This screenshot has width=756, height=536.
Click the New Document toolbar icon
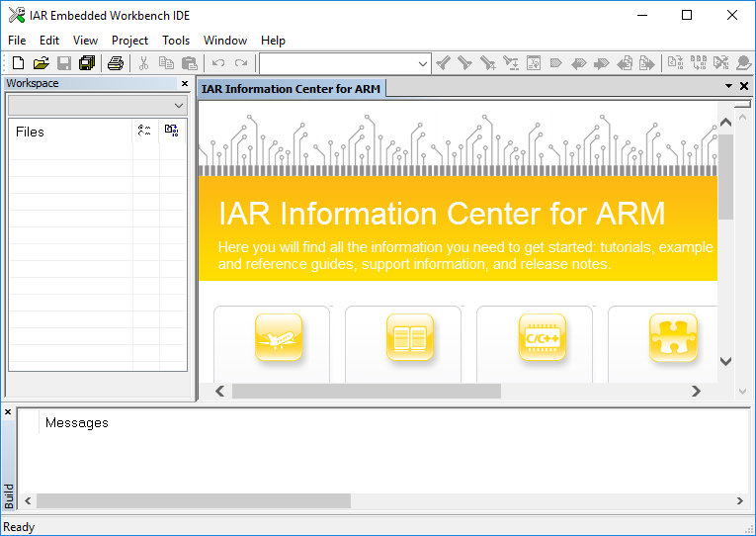tap(18, 63)
